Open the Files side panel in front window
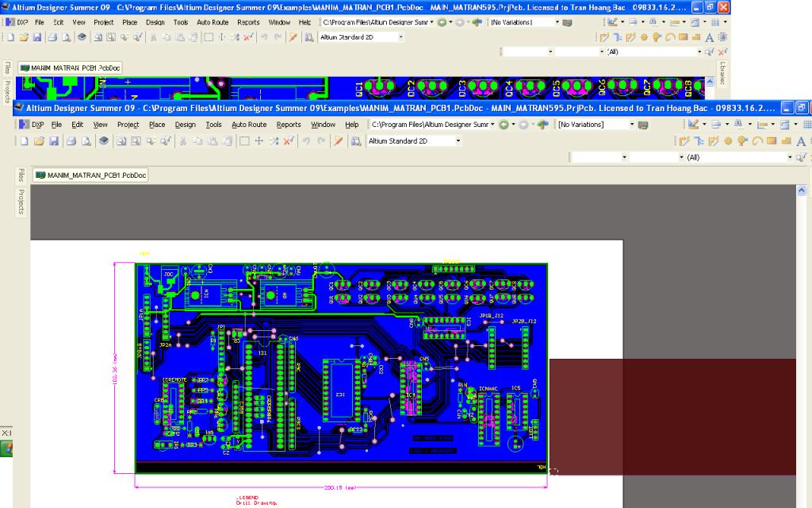 tap(21, 175)
